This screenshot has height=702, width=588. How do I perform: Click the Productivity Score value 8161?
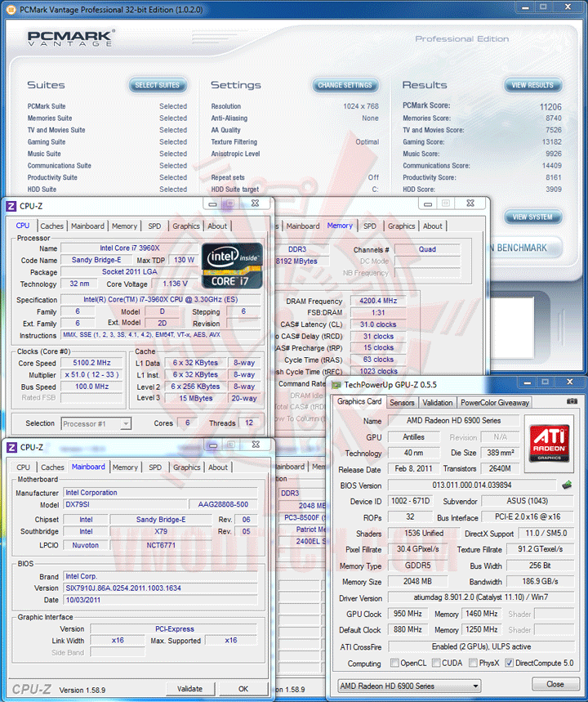[x=554, y=177]
